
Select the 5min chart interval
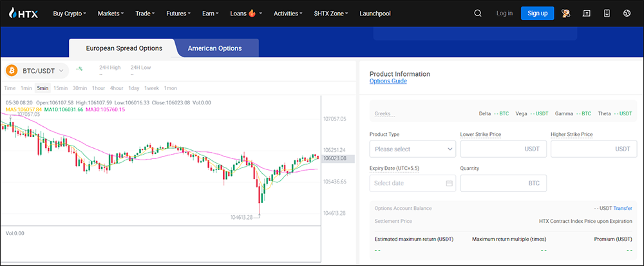pyautogui.click(x=43, y=88)
